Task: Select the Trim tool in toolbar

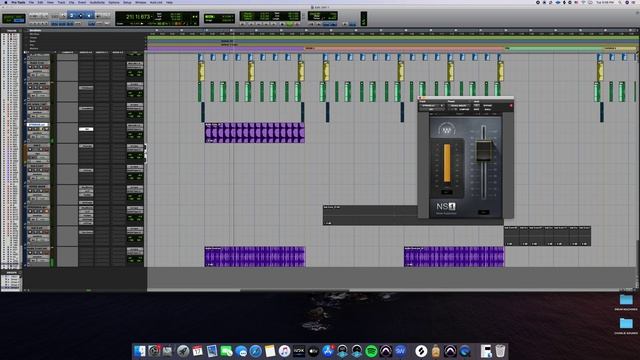Action: (x=72, y=16)
